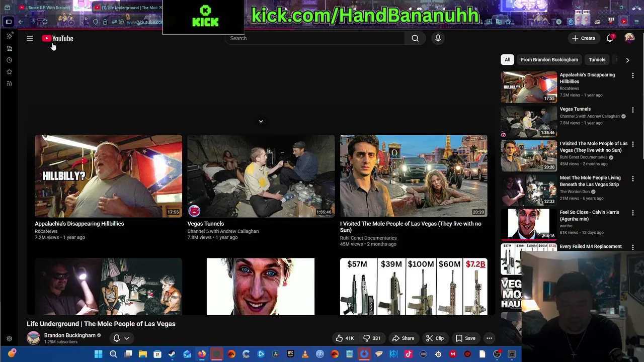The width and height of the screenshot is (644, 362).
Task: Click Brandon Buckingham channel name
Action: tap(69, 335)
